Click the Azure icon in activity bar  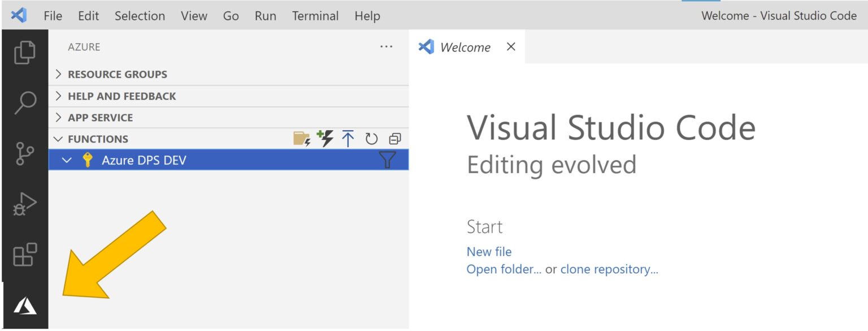point(24,306)
